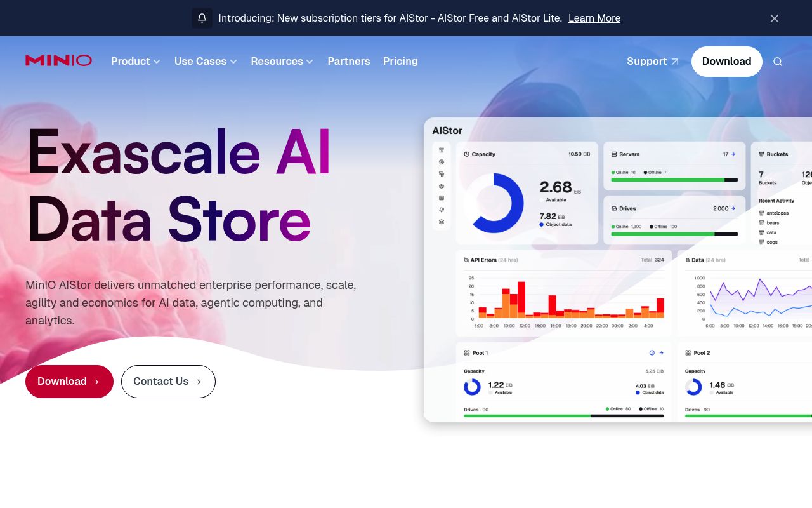812x508 pixels.
Task: Click the bucket icon beside the Buckets title
Action: click(x=762, y=154)
